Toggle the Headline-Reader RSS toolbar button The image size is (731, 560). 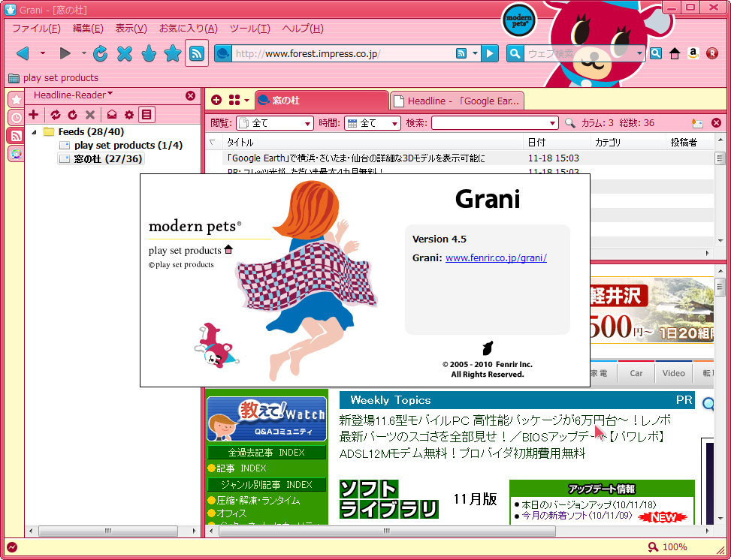coord(197,53)
